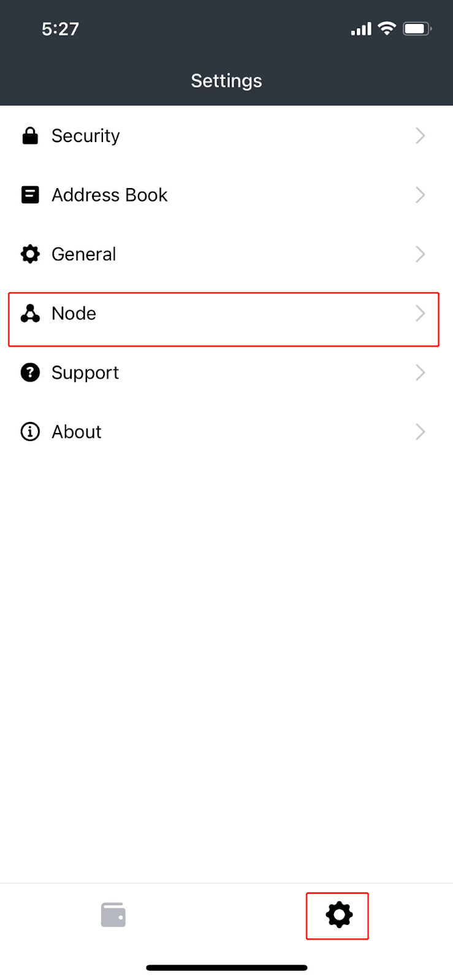The image size is (453, 980).
Task: Tap the General gear icon
Action: 30,254
